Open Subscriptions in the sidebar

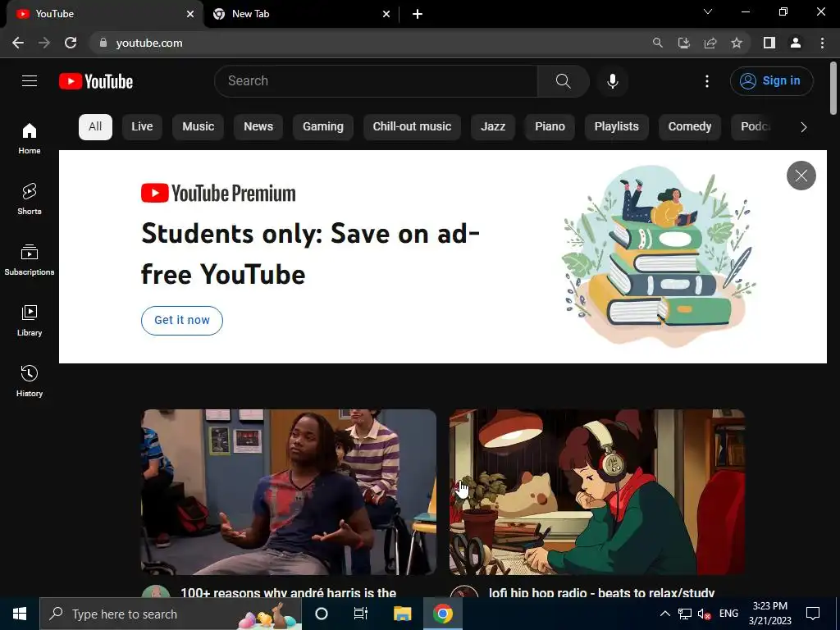(x=30, y=259)
